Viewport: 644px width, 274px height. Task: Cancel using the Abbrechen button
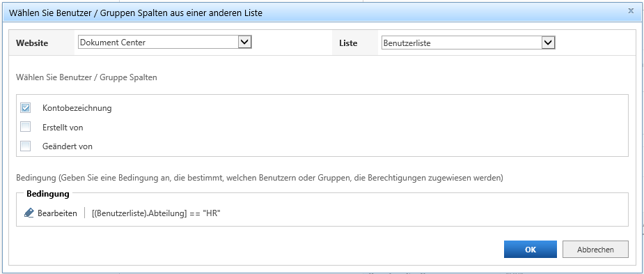(595, 250)
